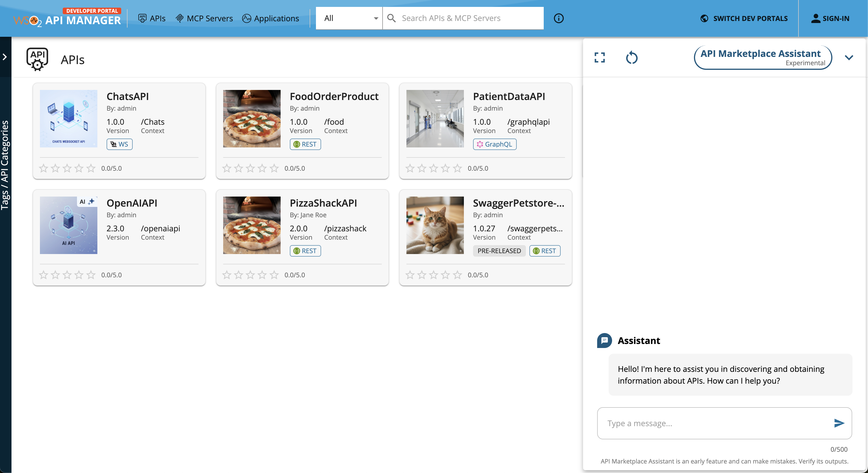
Task: Open the SwaggerPetstore cat thumbnail
Action: [x=435, y=225]
